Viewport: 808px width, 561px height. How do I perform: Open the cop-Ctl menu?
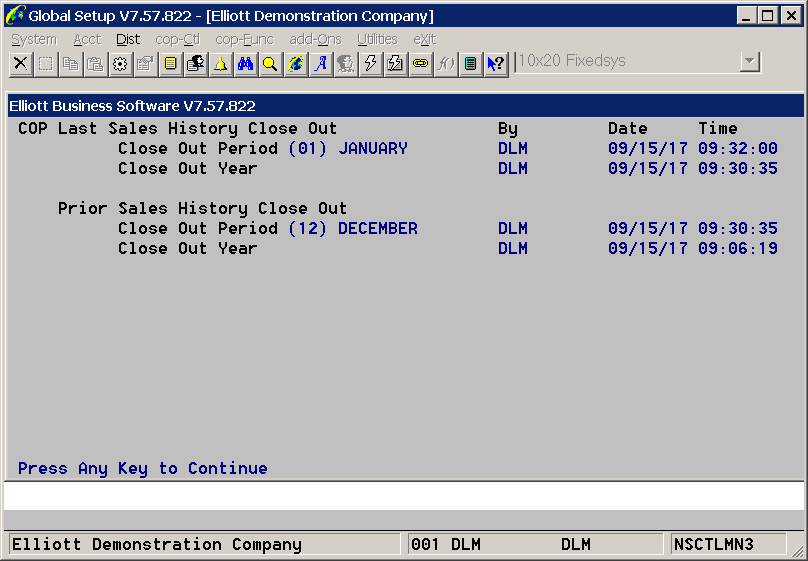coord(178,39)
